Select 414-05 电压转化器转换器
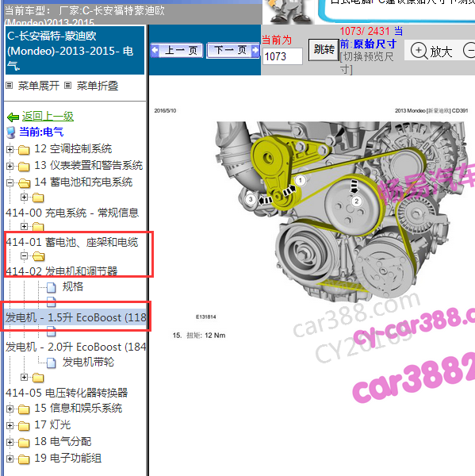Screen dimensions: 475x476 tap(67, 393)
